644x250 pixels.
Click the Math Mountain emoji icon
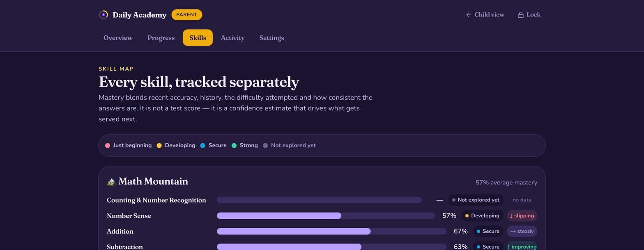point(110,181)
